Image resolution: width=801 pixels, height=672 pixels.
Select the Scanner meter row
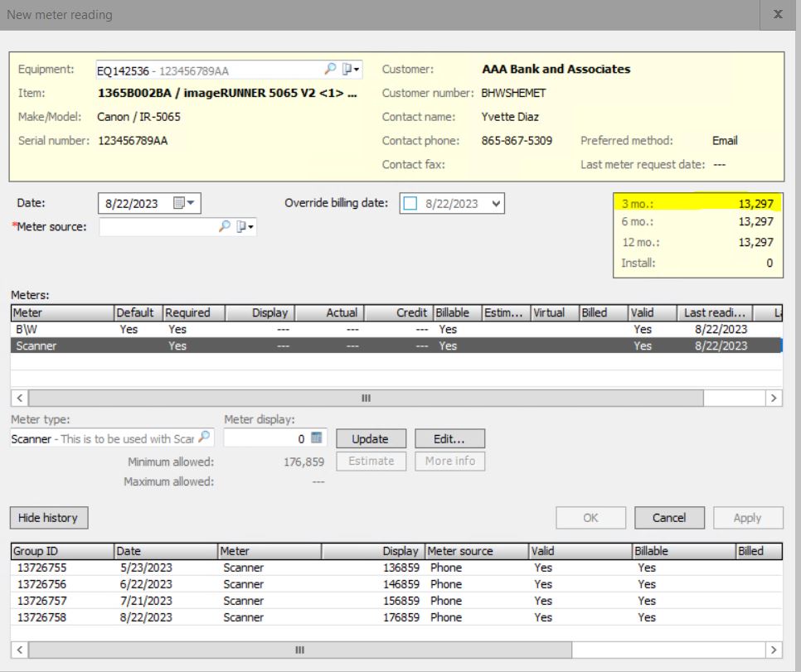(396, 346)
